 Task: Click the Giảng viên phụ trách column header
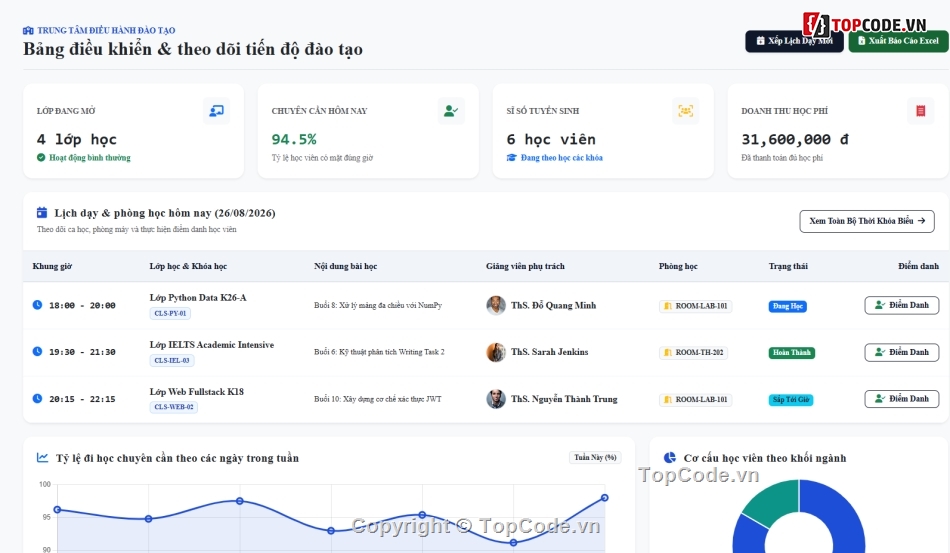coord(525,266)
